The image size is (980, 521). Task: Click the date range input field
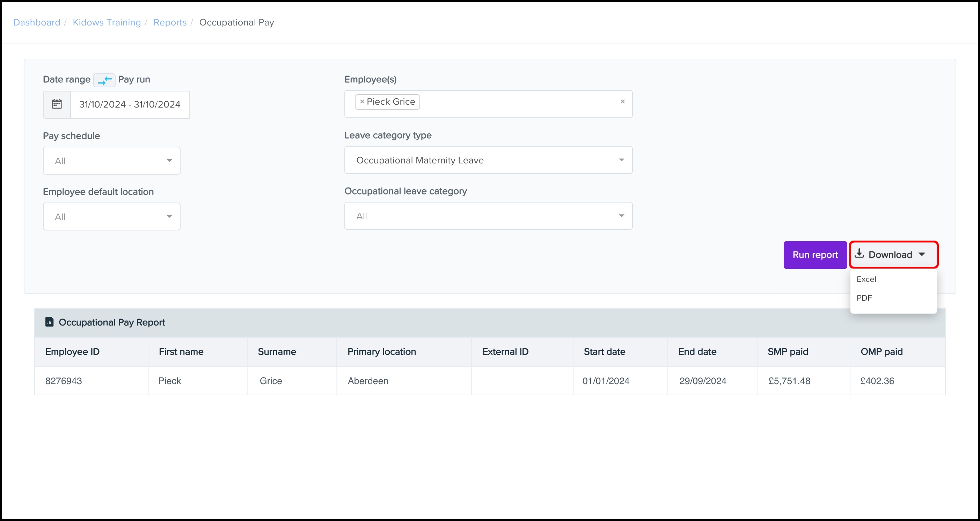[x=129, y=104]
